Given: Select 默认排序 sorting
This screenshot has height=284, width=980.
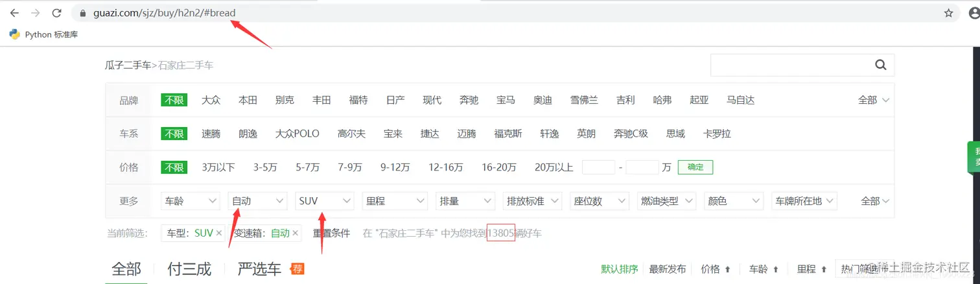Looking at the screenshot, I should tap(620, 268).
